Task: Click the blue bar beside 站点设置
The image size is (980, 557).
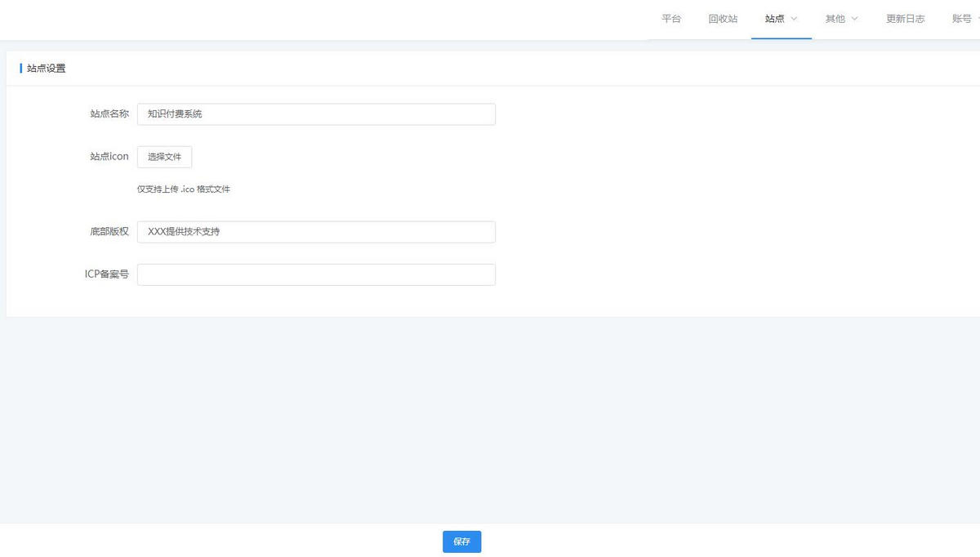Action: pyautogui.click(x=20, y=69)
